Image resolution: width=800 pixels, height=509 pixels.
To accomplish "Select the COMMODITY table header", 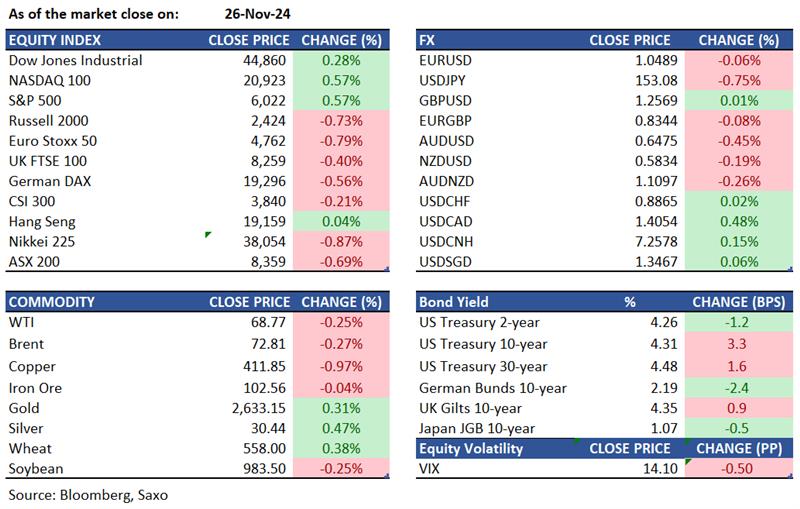I will point(51,302).
